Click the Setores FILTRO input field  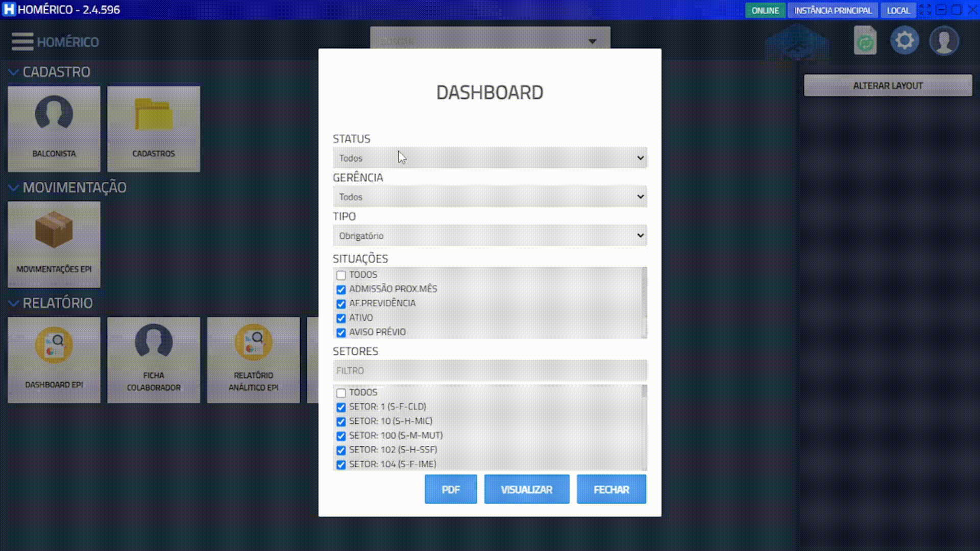489,370
